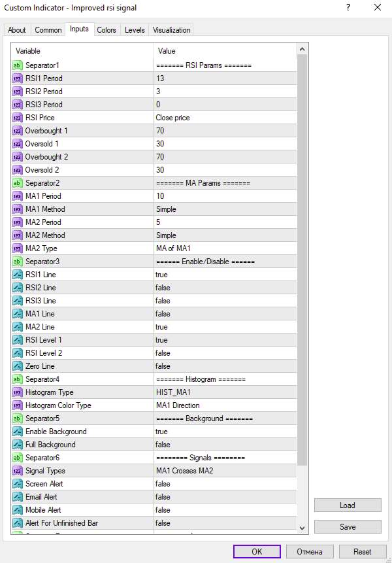Click the scrollbar down arrow
The width and height of the screenshot is (392, 563).
click(x=302, y=528)
